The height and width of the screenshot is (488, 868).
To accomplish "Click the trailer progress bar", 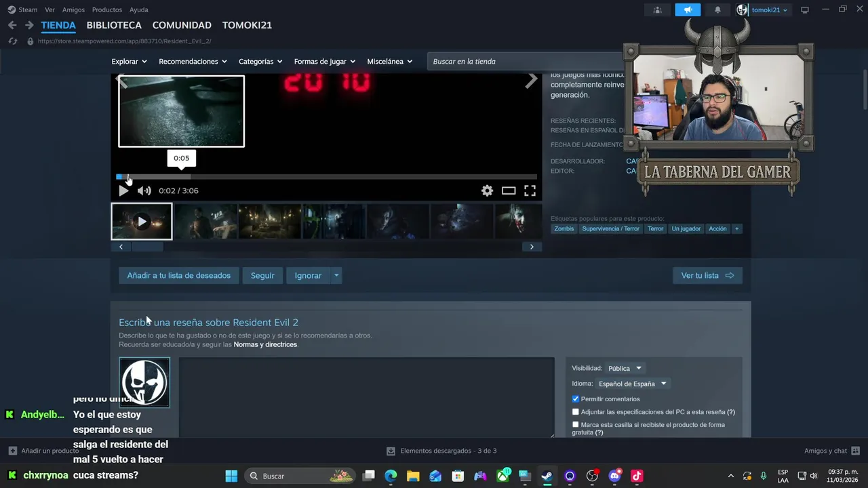I will point(326,177).
